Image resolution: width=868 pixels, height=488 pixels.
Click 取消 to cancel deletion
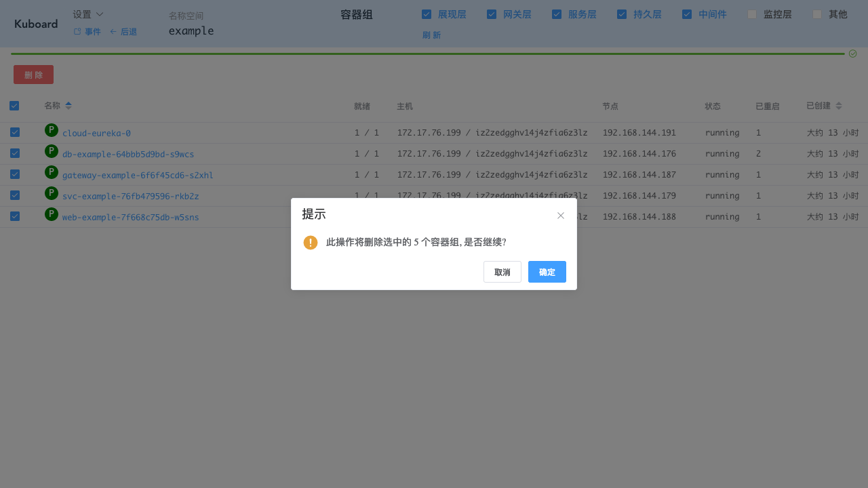click(502, 272)
